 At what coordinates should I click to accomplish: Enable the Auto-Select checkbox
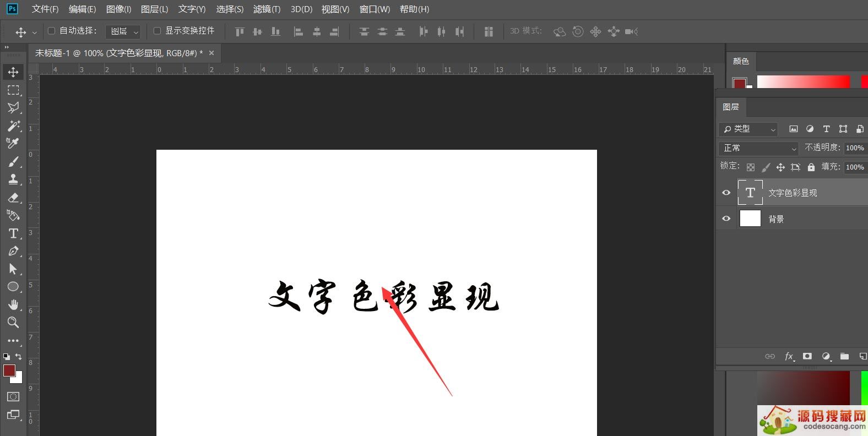[x=52, y=31]
